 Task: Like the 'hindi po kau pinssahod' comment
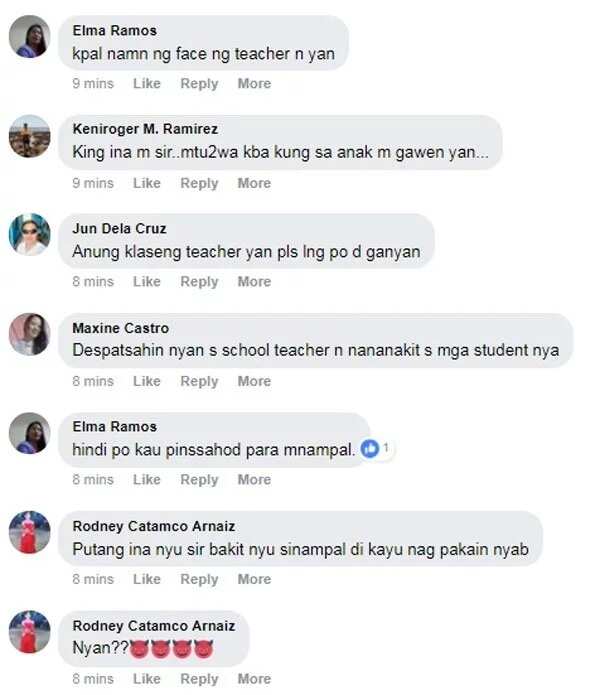[x=147, y=480]
